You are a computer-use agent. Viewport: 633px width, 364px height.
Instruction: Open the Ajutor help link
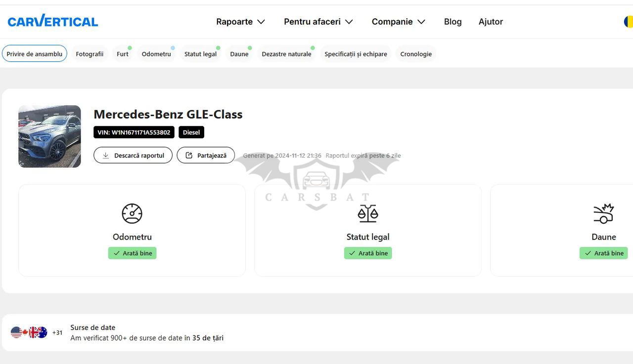click(x=491, y=22)
